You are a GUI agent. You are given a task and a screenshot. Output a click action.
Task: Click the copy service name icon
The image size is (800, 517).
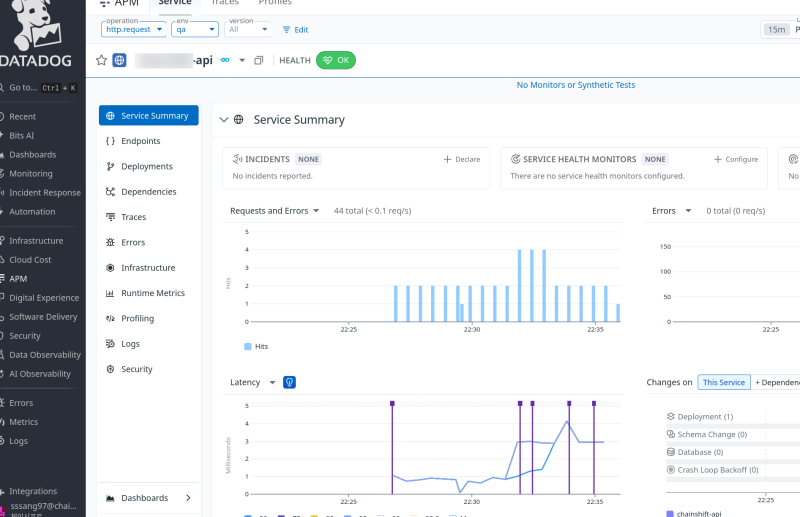[x=258, y=60]
